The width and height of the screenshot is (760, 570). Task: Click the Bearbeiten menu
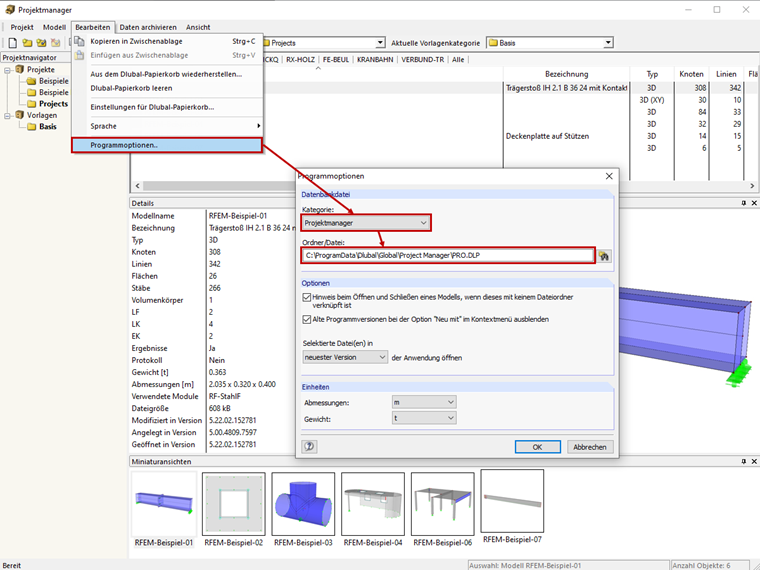point(93,27)
